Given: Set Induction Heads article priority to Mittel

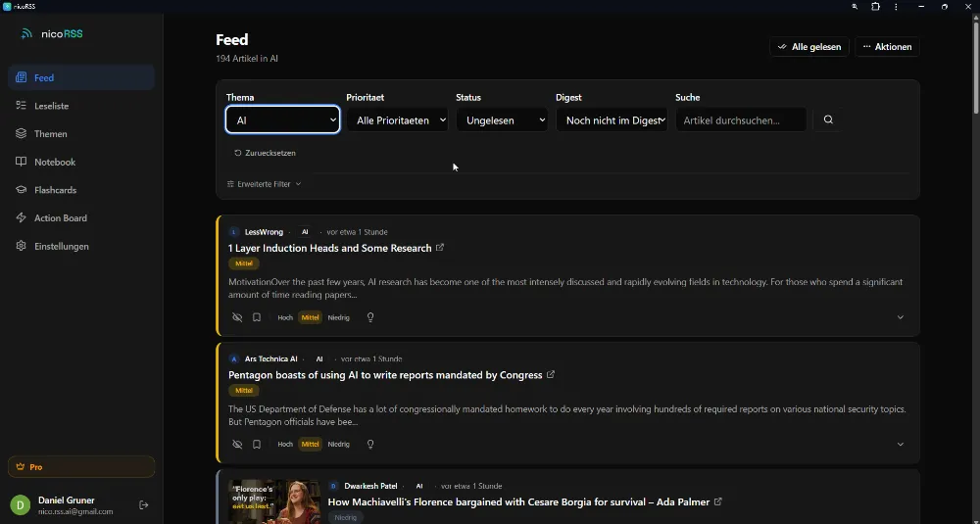Looking at the screenshot, I should click(x=310, y=317).
